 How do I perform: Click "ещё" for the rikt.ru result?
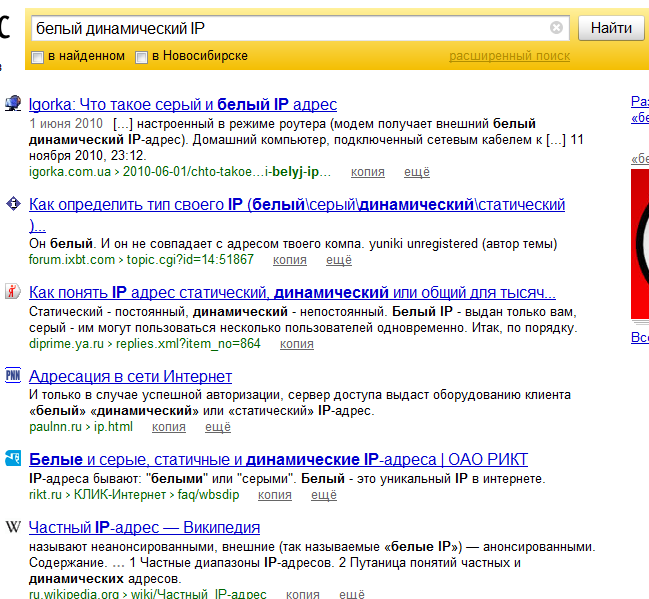point(324,495)
